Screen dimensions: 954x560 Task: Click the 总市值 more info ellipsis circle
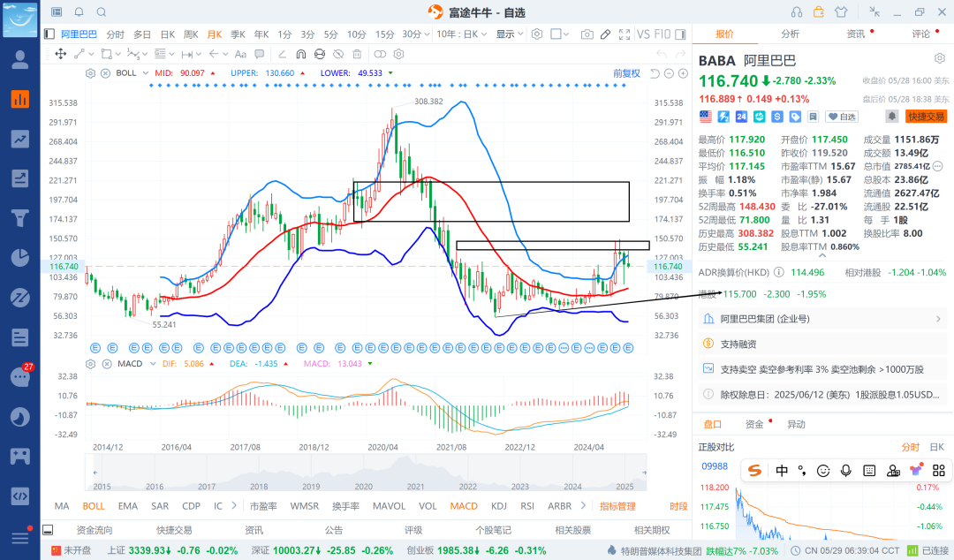coord(937,166)
